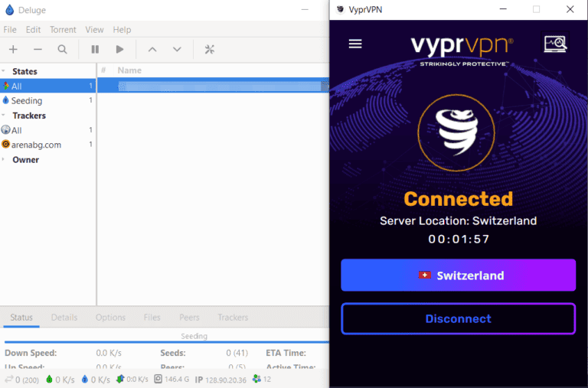The height and width of the screenshot is (388, 588).
Task: Click protocol traffic icon in status bar
Action: coord(120,379)
